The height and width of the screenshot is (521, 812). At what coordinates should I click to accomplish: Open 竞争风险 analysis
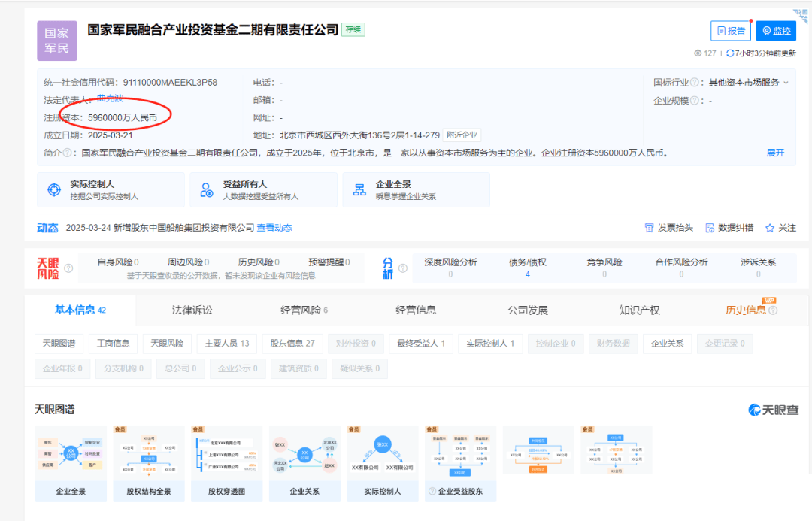tap(604, 268)
